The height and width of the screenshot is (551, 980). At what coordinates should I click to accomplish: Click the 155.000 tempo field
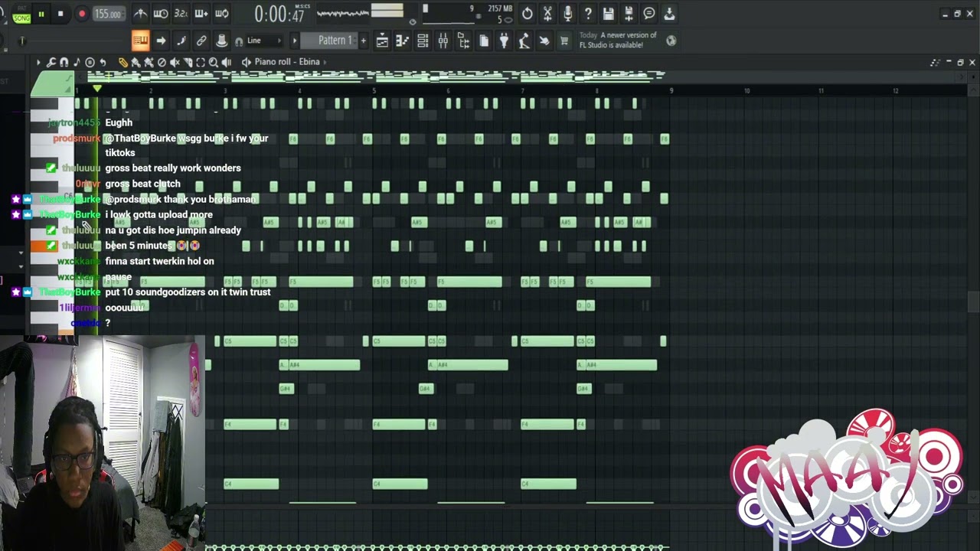(108, 14)
